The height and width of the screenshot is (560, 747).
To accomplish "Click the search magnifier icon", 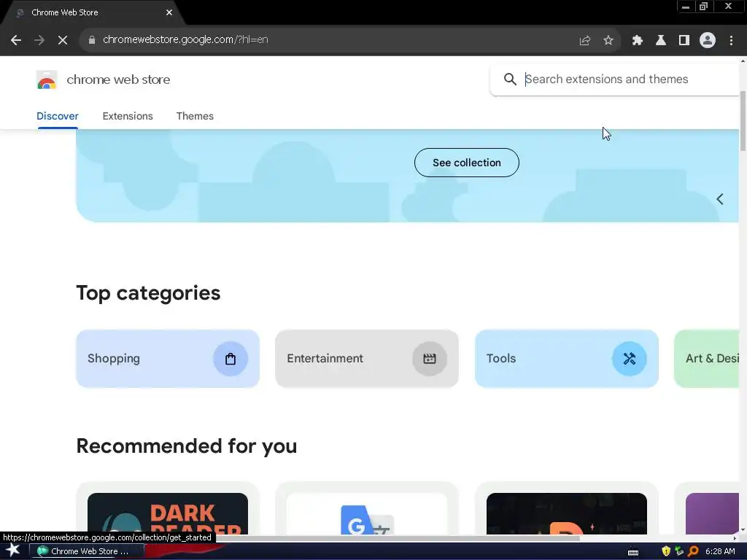I will coord(510,79).
